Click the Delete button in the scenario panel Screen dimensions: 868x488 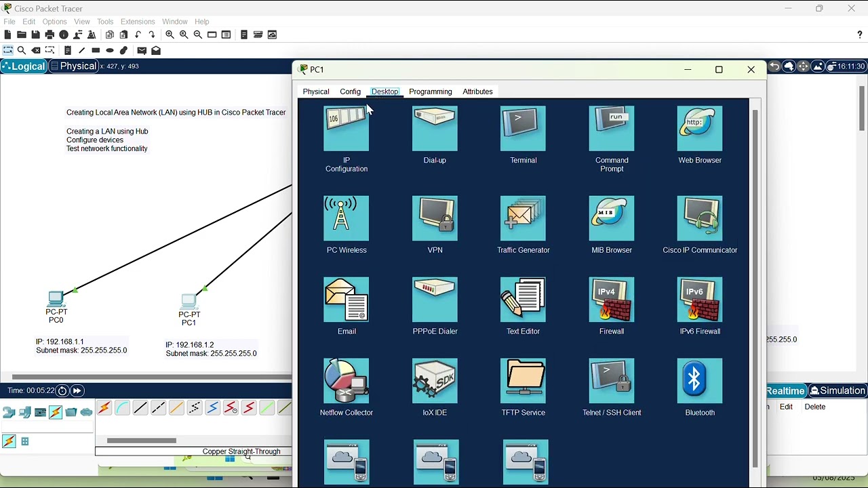[814, 407]
